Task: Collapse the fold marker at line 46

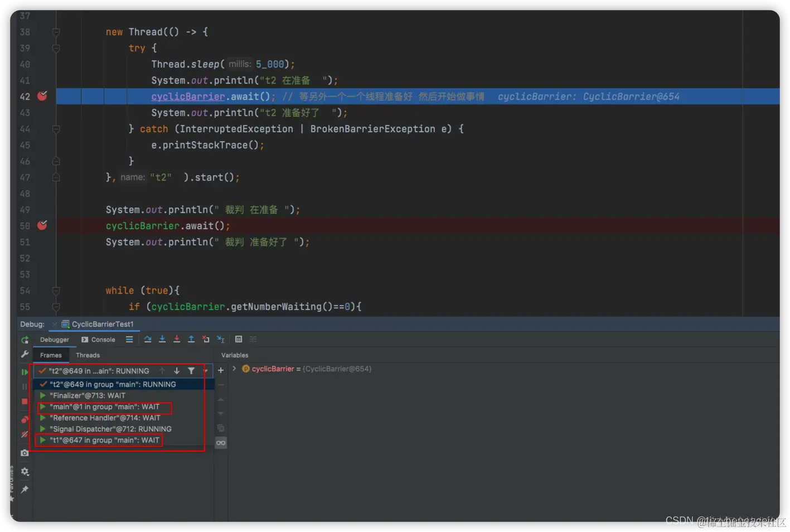Action: 56,161
